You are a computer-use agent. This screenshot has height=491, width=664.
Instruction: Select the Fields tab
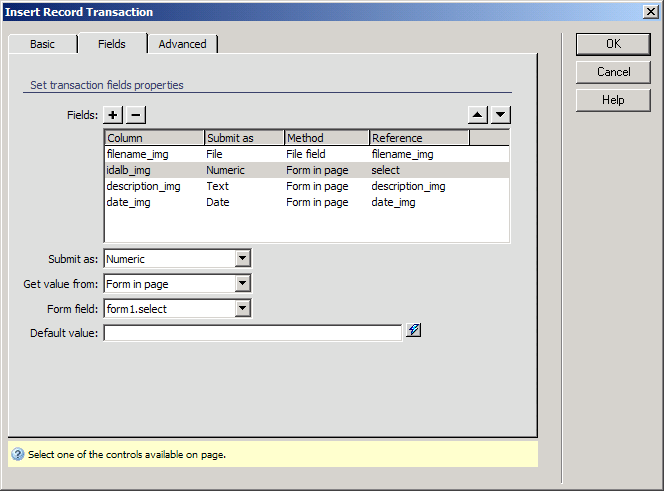112,44
